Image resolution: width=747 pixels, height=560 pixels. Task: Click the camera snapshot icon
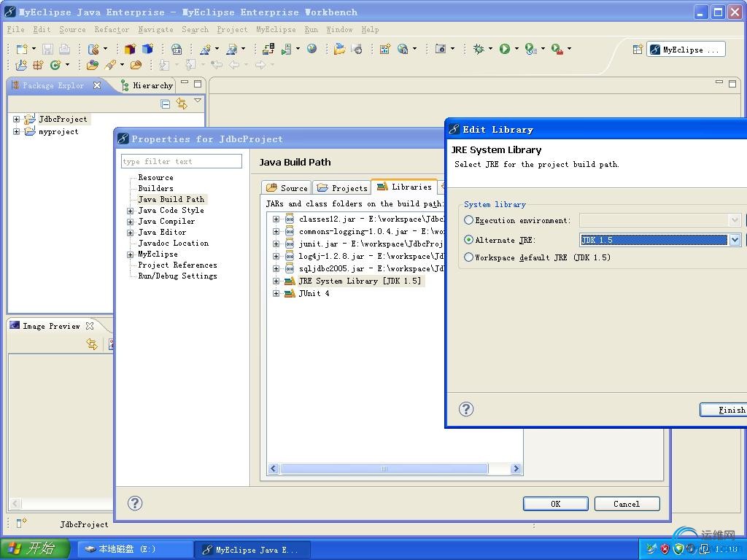click(x=441, y=49)
